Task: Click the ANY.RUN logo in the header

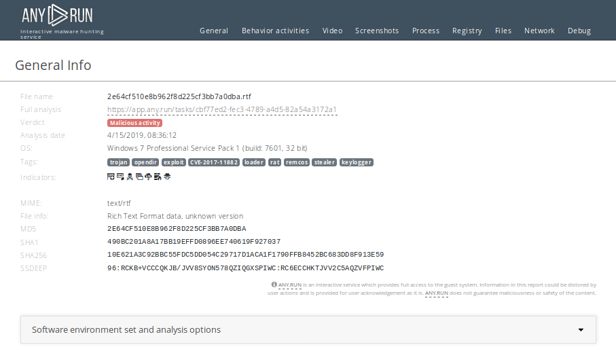Action: coord(57,16)
